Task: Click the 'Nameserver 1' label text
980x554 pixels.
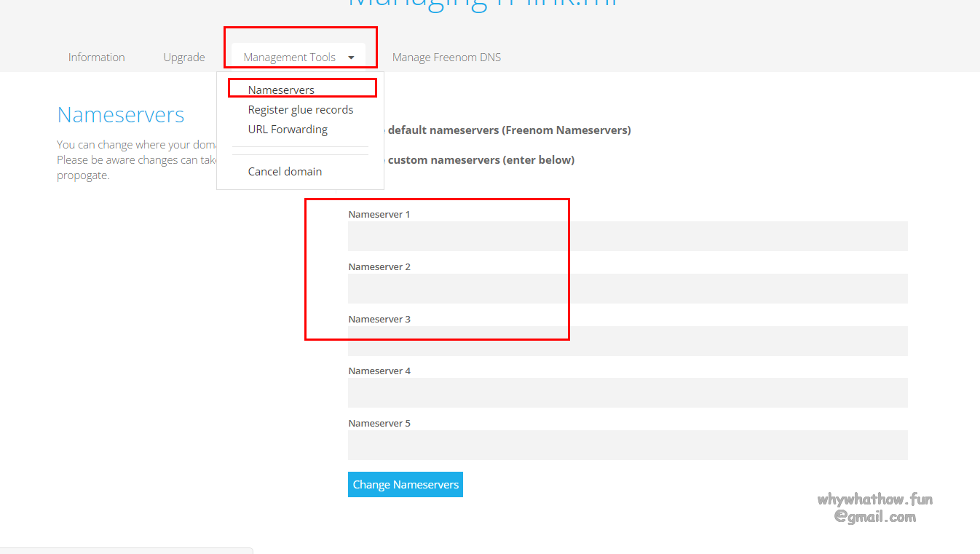Action: pyautogui.click(x=379, y=215)
